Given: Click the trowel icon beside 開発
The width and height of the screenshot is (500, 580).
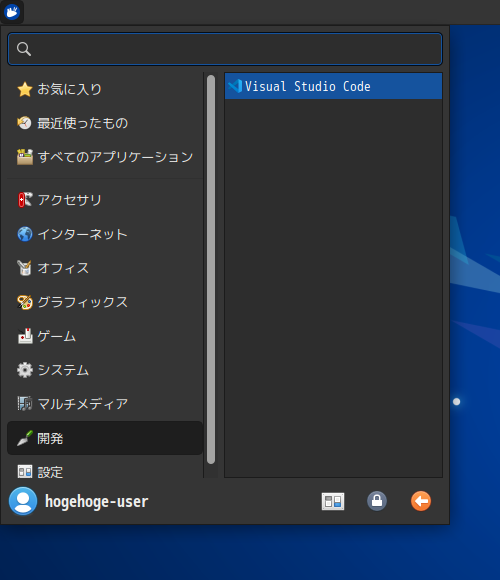Looking at the screenshot, I should tap(25, 438).
